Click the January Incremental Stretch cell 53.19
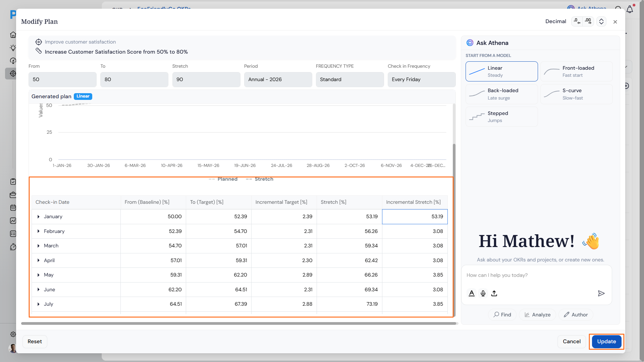The width and height of the screenshot is (644, 362). click(x=415, y=217)
